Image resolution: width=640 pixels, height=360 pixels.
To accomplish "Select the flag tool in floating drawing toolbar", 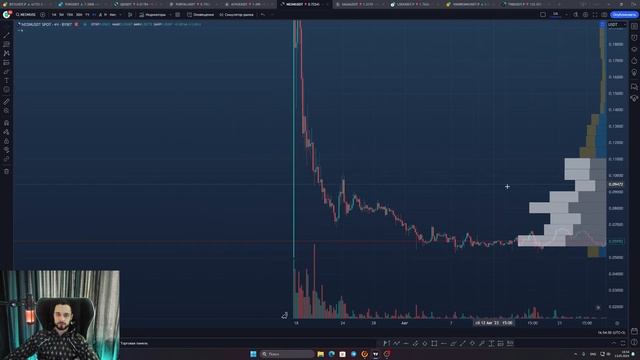I will click(386, 344).
